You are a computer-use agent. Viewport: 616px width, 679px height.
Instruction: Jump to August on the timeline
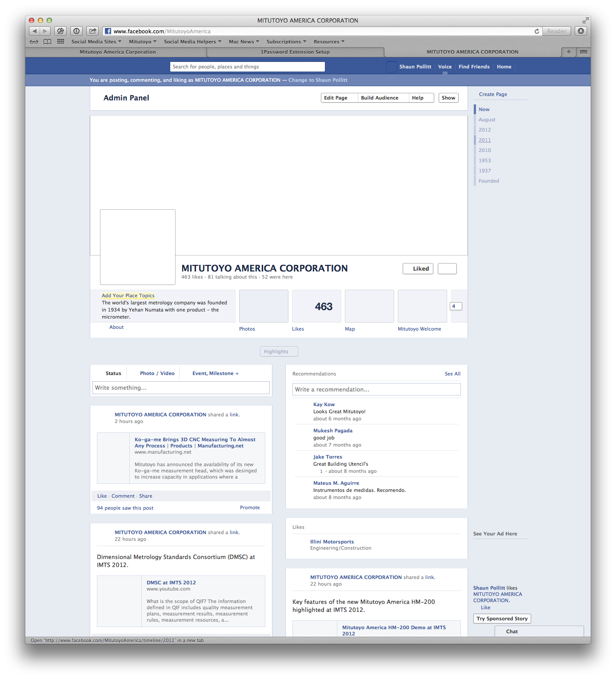coord(487,120)
